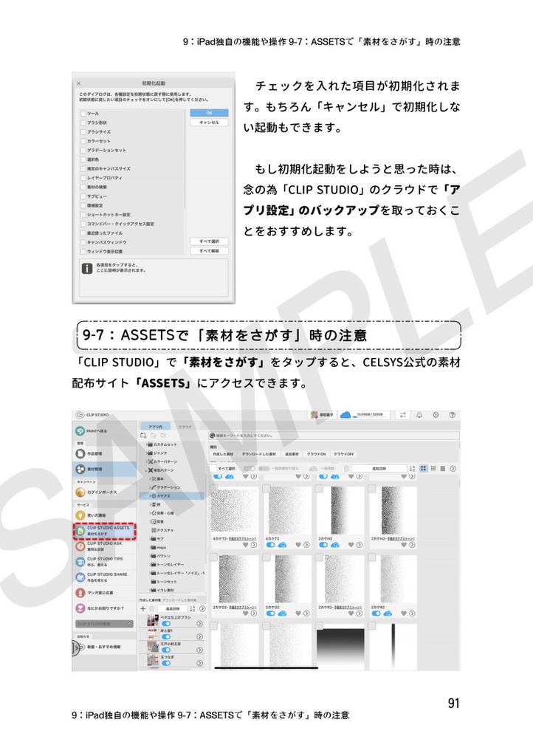Switch to the アプリ内 tab
Viewport: 533px width, 756px height.
tap(155, 426)
